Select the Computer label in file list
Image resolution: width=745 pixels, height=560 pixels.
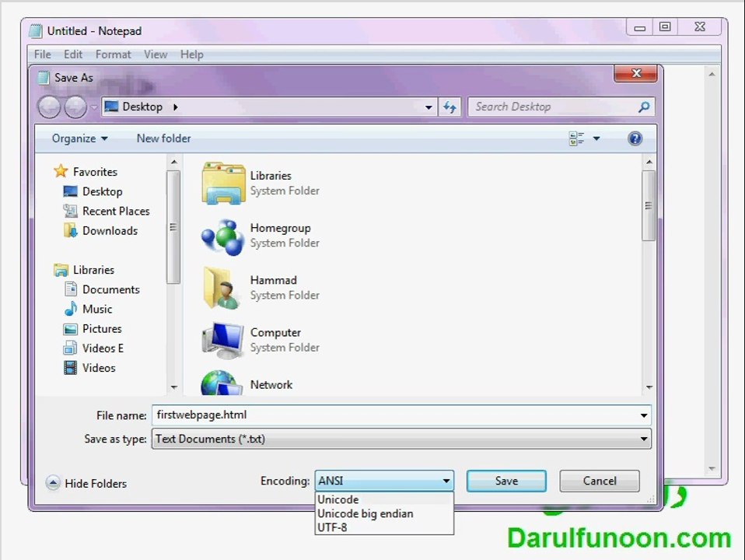(x=275, y=333)
